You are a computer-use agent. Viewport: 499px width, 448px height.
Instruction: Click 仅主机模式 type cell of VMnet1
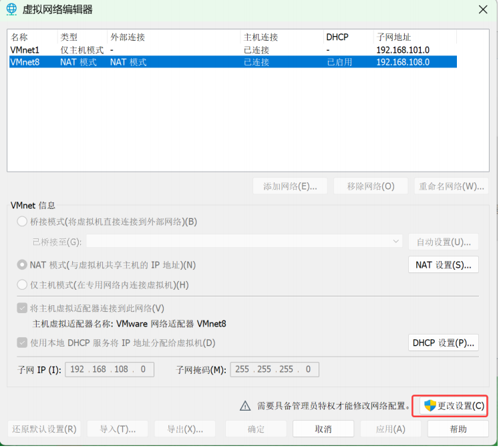[x=82, y=50]
